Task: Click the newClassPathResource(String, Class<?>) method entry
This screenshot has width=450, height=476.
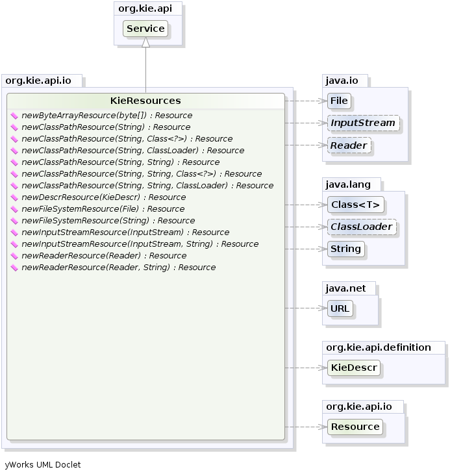Action: coord(127,139)
